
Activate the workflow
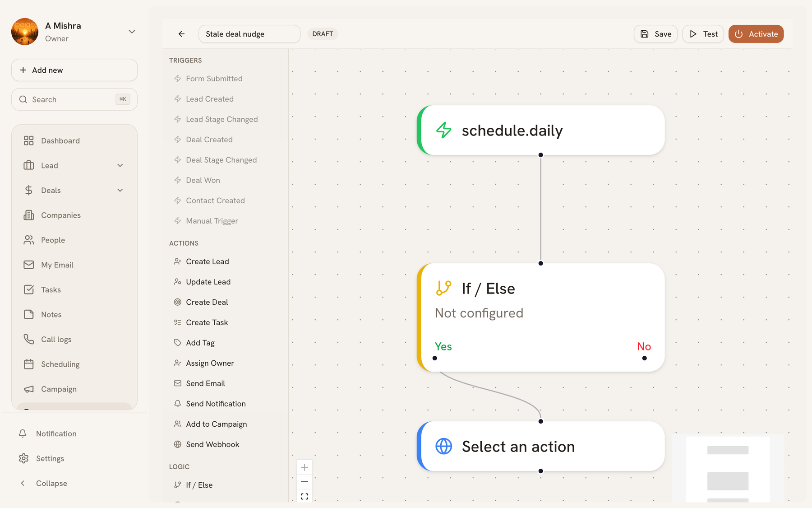(x=756, y=34)
